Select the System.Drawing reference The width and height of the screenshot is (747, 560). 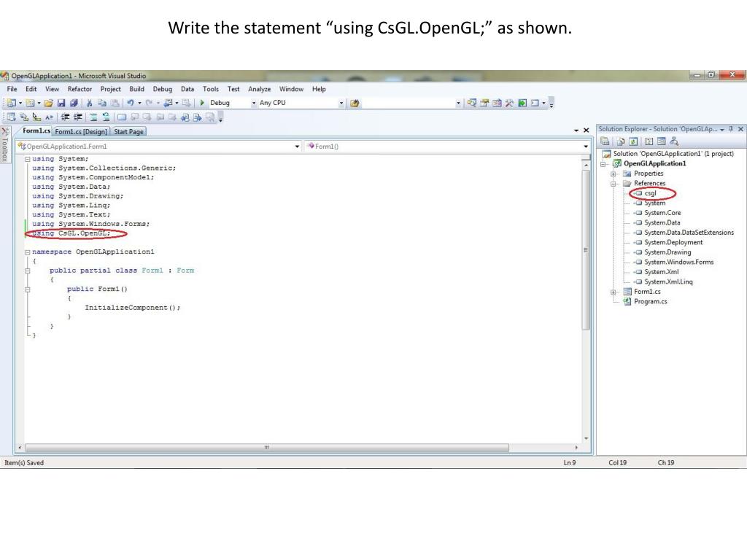tap(667, 252)
